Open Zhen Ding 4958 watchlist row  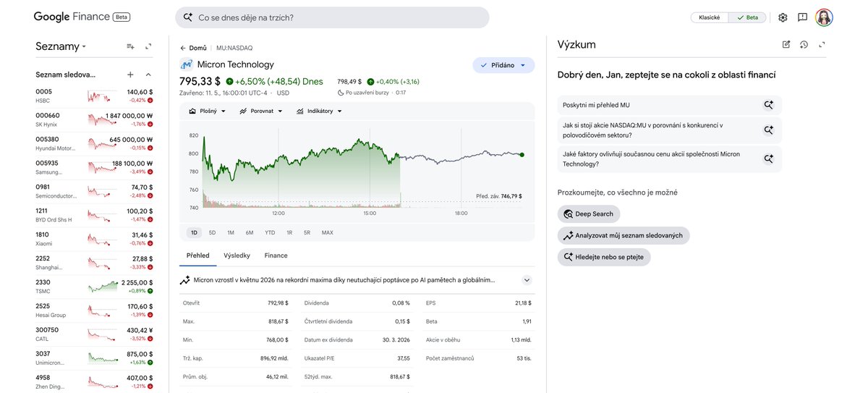[94, 381]
